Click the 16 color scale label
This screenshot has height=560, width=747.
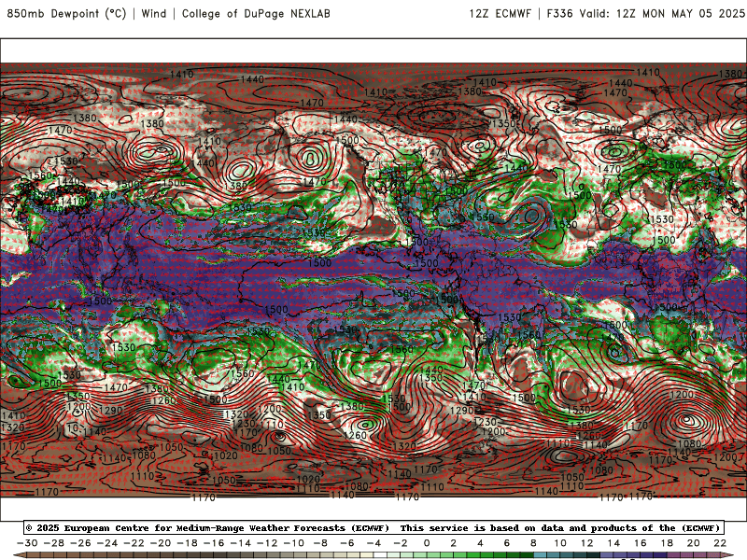(641, 543)
